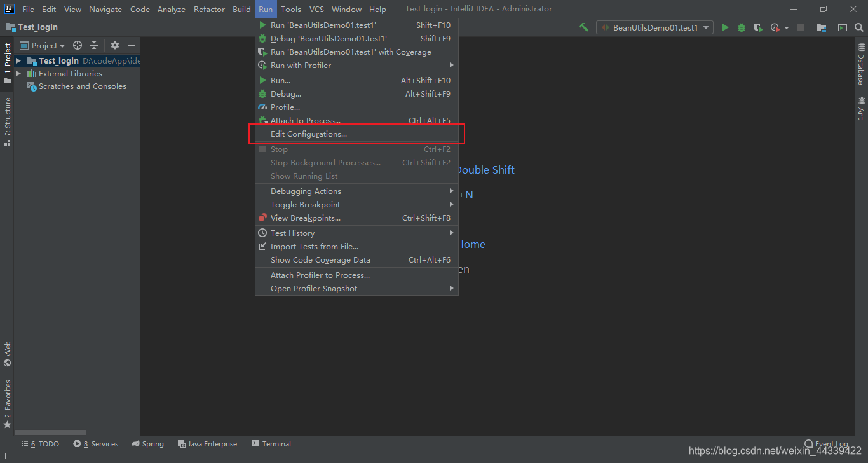The image size is (868, 463).
Task: Select Import Tests from File...
Action: [x=356, y=247]
